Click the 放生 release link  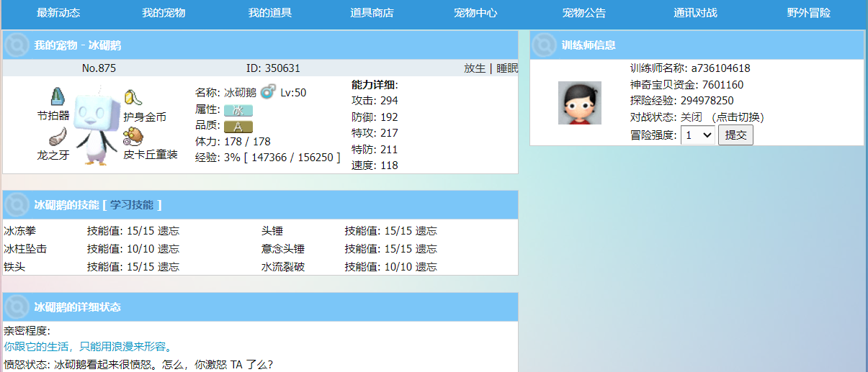tap(475, 68)
